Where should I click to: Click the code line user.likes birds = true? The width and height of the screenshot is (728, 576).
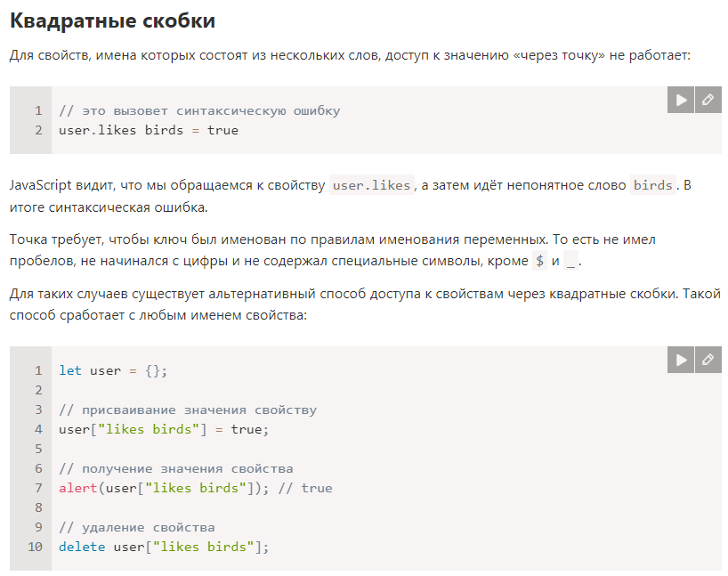(x=149, y=130)
